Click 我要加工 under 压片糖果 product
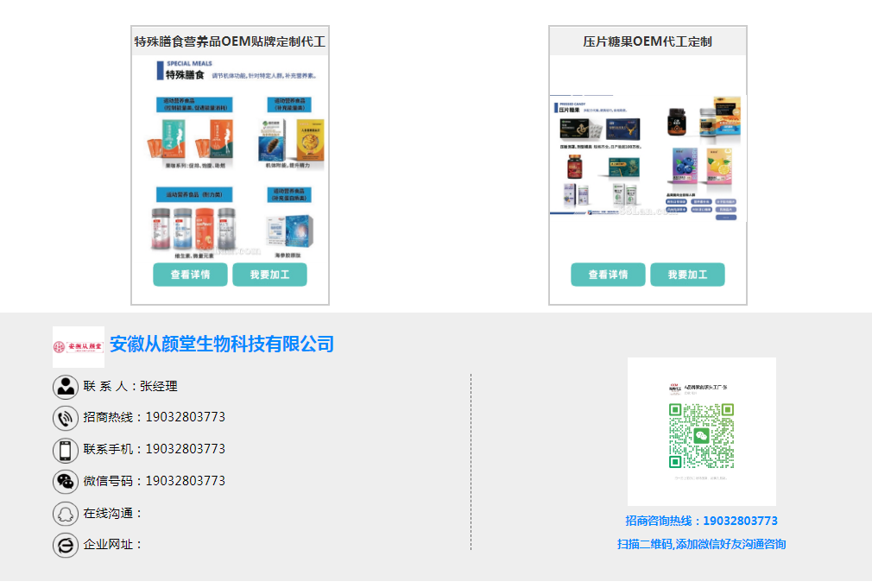 687,275
